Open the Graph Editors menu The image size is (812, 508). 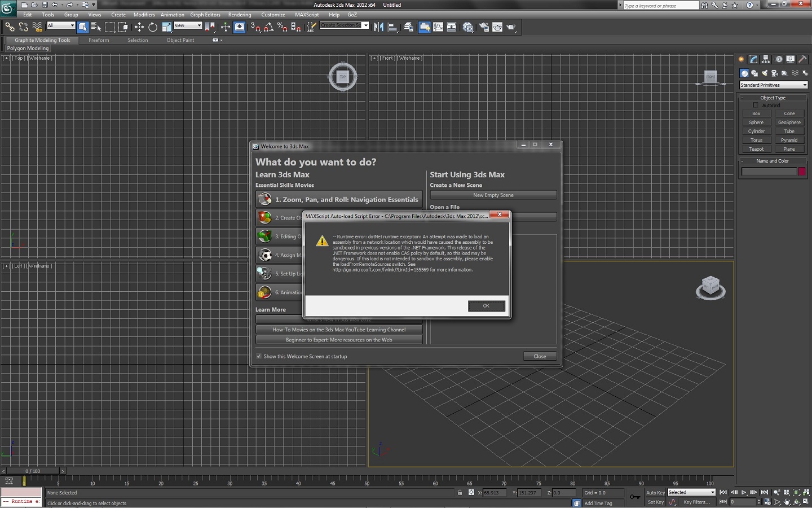tap(205, 15)
